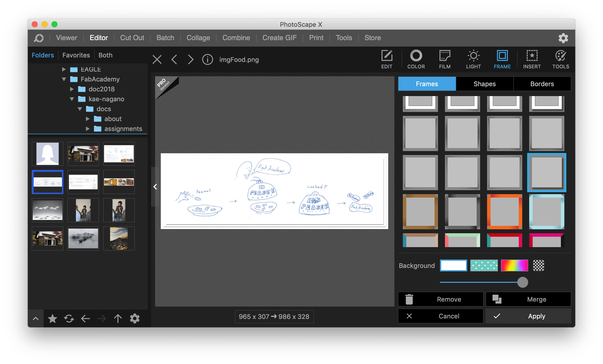Choose the polka dot pattern background
603x364 pixels.
coord(484,265)
